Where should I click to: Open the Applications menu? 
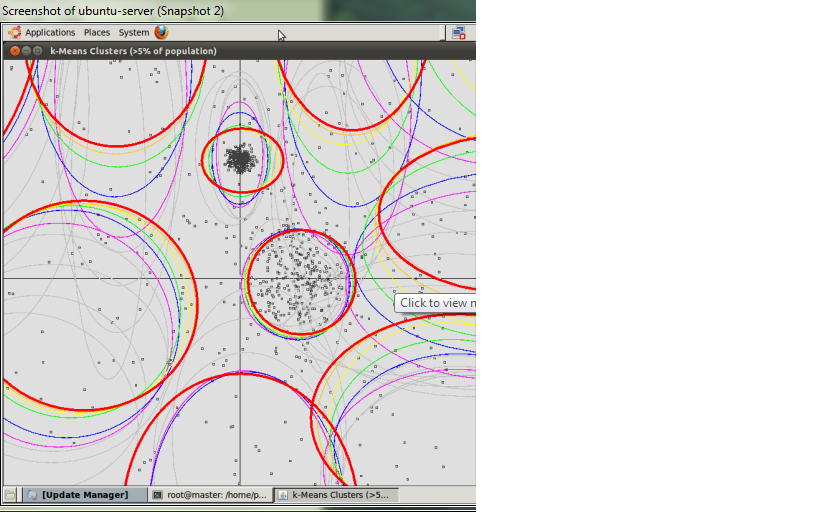click(50, 32)
